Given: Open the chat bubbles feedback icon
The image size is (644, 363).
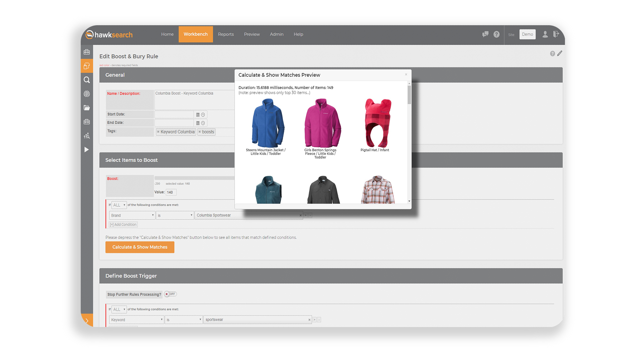Looking at the screenshot, I should coord(485,34).
